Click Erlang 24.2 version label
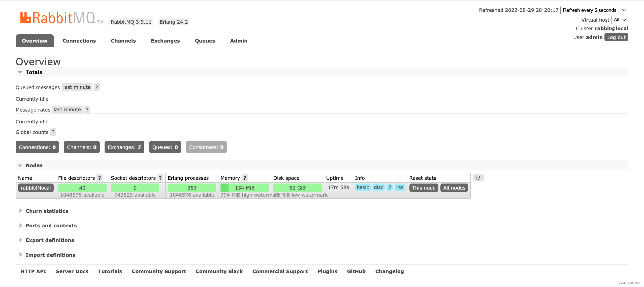Viewport: 644px width, 287px height. [x=174, y=22]
